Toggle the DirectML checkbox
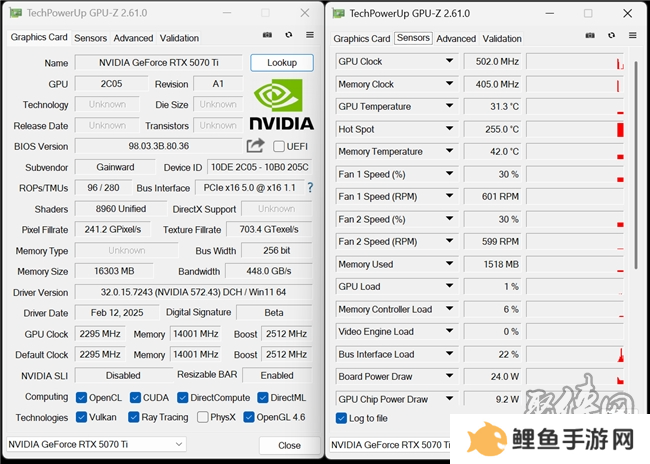 point(262,398)
